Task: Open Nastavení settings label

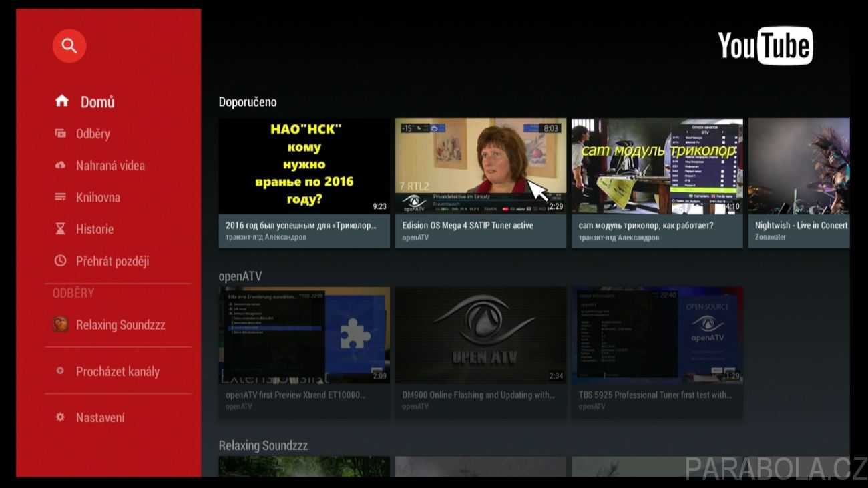Action: click(100, 417)
